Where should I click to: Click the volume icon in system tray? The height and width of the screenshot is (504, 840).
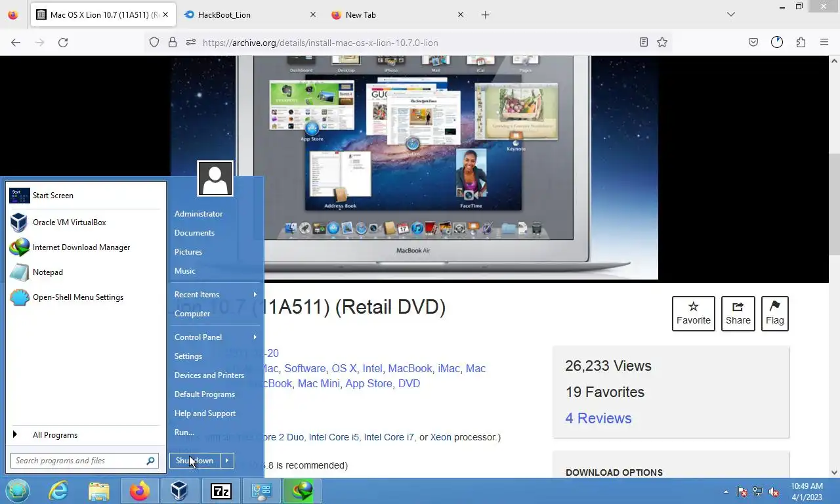point(774,492)
